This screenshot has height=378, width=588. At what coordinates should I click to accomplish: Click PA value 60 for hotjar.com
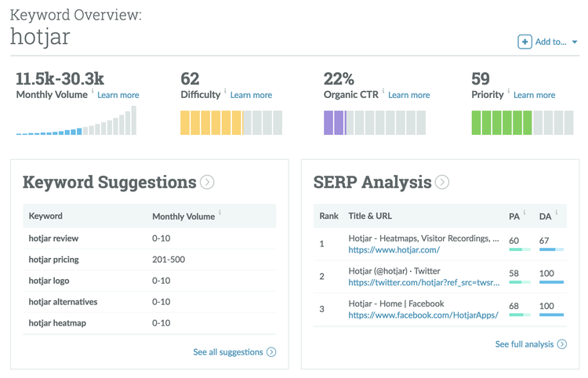(514, 241)
